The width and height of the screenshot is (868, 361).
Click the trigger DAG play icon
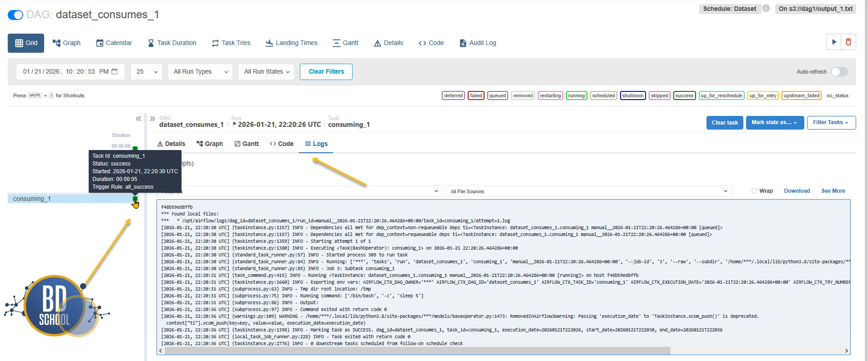[x=833, y=42]
